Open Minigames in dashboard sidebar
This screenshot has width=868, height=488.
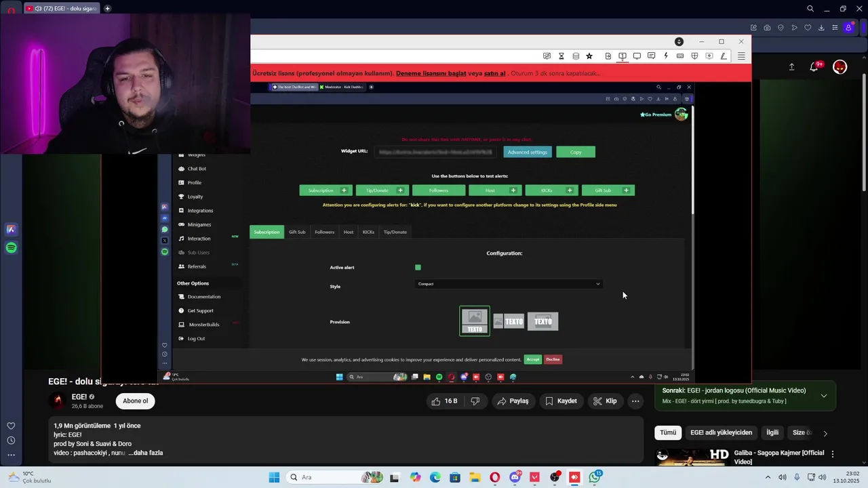199,224
